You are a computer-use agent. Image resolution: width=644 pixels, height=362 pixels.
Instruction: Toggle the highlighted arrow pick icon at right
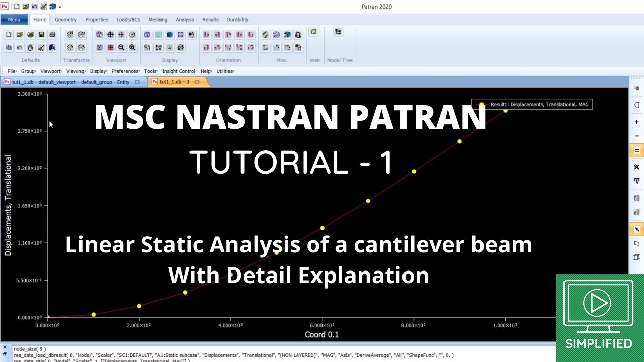click(636, 230)
